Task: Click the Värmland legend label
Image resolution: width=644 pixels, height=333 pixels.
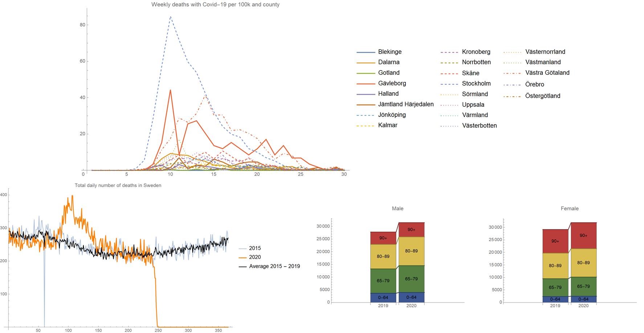Action: [x=474, y=115]
